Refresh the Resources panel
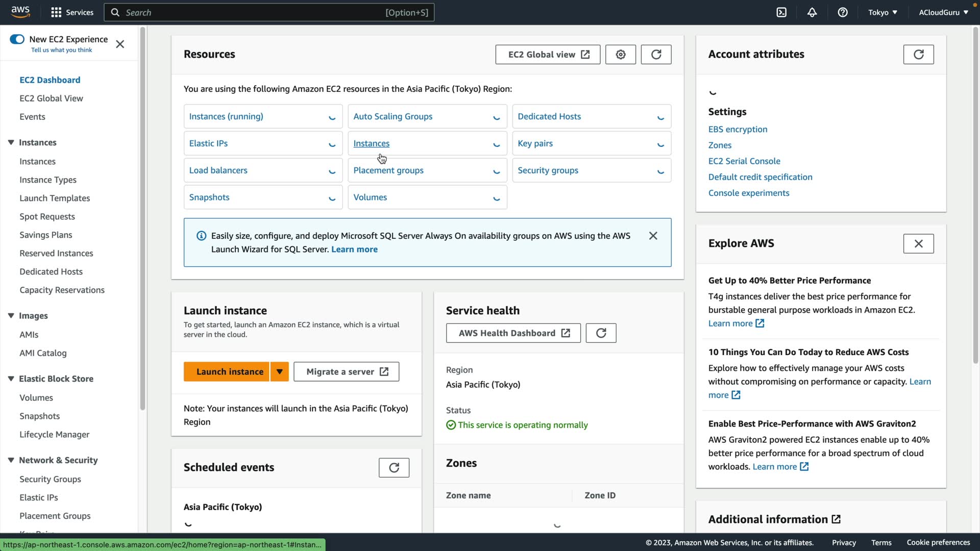 [656, 55]
